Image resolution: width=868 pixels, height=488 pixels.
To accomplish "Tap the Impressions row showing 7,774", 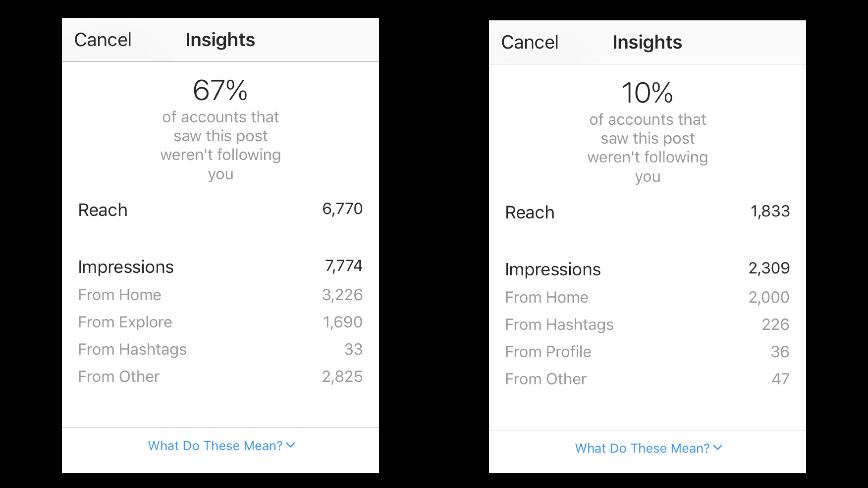I will 220,266.
